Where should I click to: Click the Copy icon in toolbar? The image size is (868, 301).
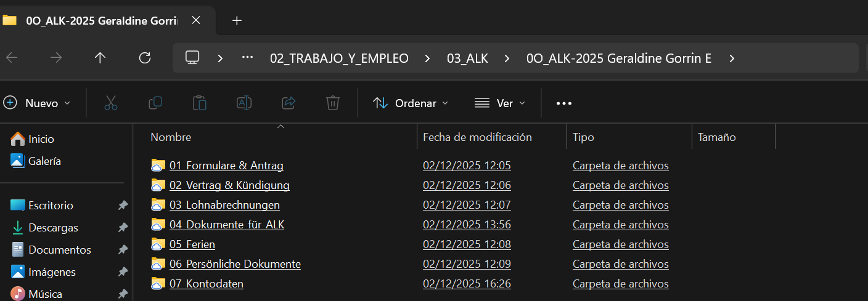(155, 103)
